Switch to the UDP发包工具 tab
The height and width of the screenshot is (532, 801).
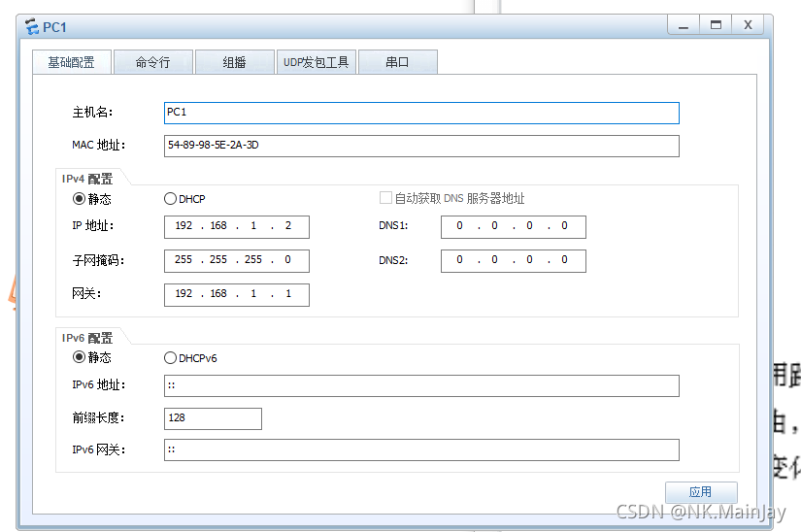pyautogui.click(x=317, y=62)
